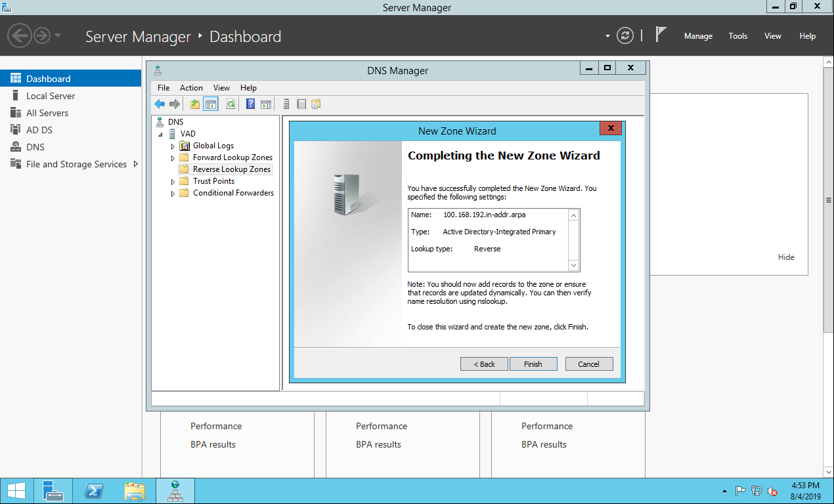Expand Conditional Forwarders tree node
This screenshot has width=834, height=504.
[173, 194]
